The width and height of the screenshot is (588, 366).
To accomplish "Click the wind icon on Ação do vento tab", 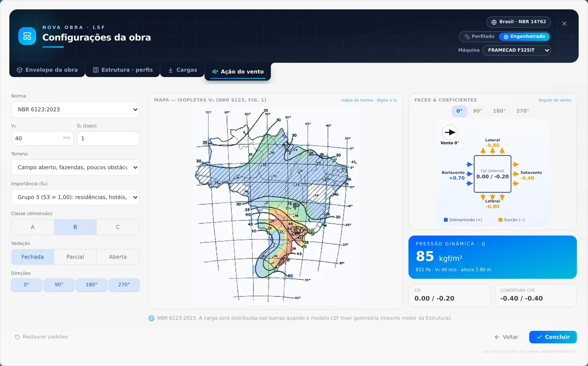I will pyautogui.click(x=215, y=72).
